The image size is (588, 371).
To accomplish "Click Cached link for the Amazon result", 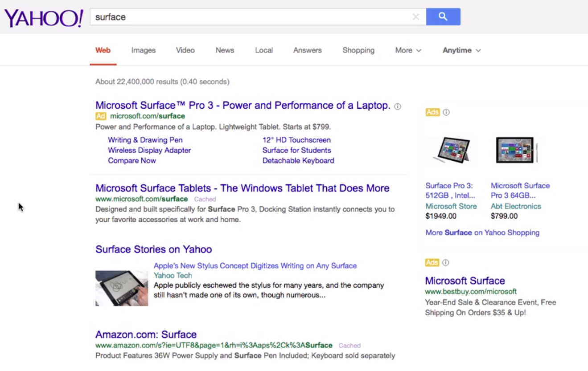I will pos(350,346).
